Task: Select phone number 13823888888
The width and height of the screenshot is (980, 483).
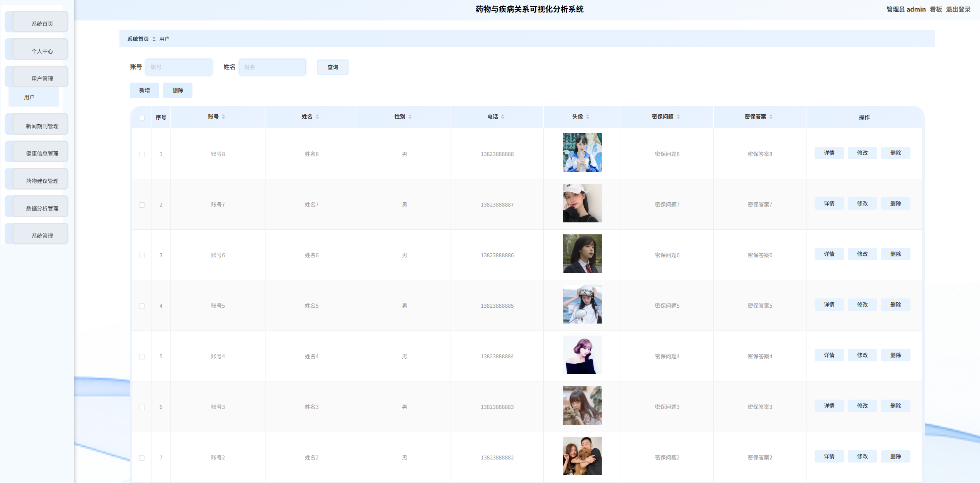Action: click(x=497, y=154)
